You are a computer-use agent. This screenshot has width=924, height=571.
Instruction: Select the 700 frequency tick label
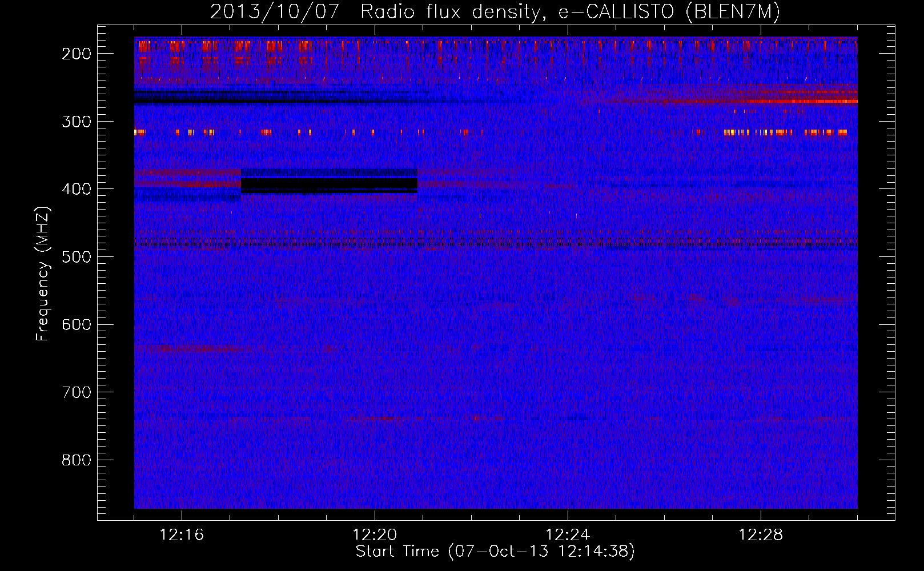pyautogui.click(x=77, y=392)
